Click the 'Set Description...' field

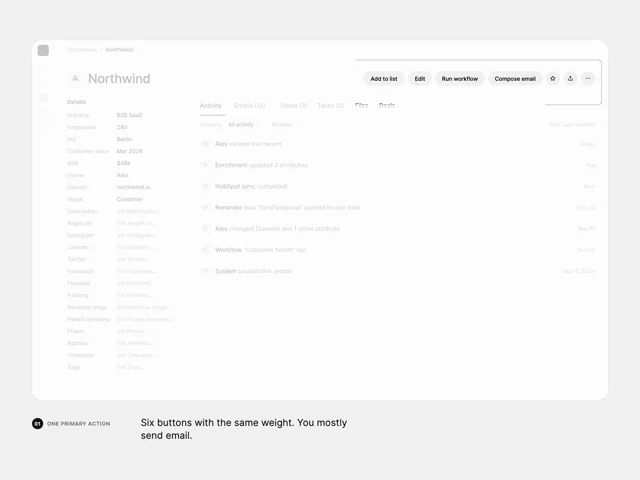138,211
